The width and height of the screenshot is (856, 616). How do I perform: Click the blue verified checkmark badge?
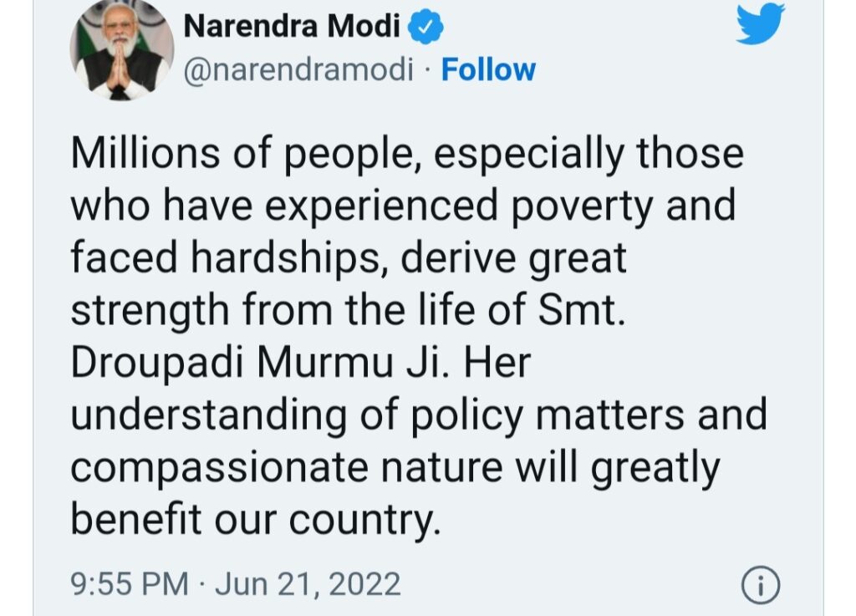click(x=425, y=28)
